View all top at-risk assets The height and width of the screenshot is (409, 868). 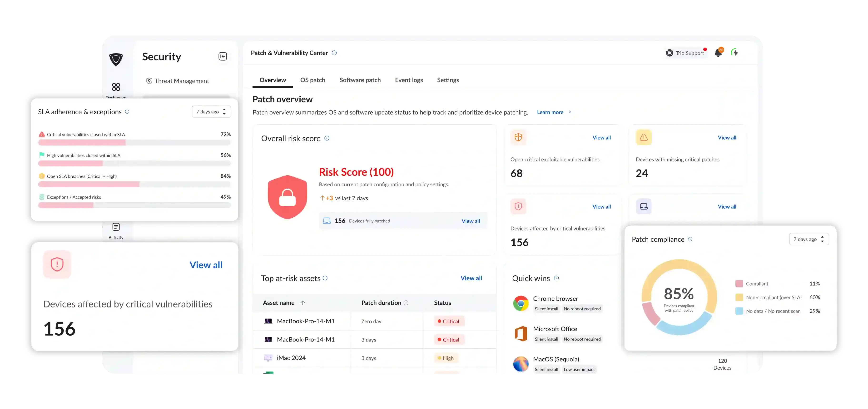coord(471,278)
